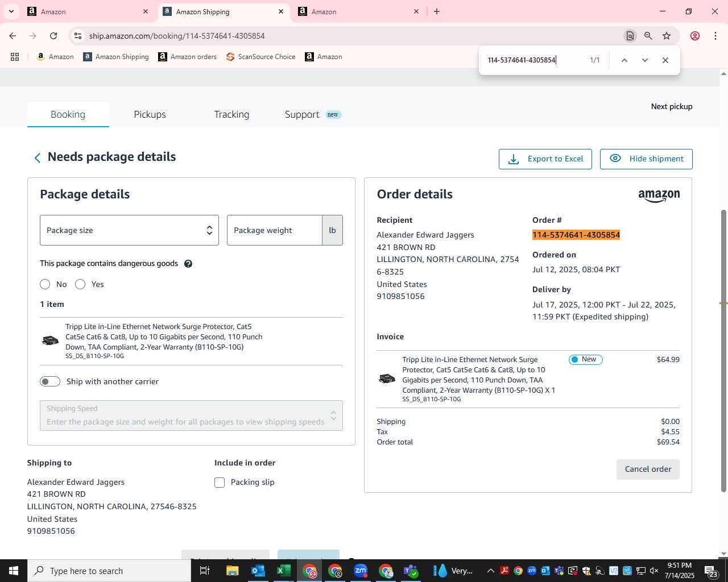
Task: Switch to the Support tab
Action: [313, 114]
